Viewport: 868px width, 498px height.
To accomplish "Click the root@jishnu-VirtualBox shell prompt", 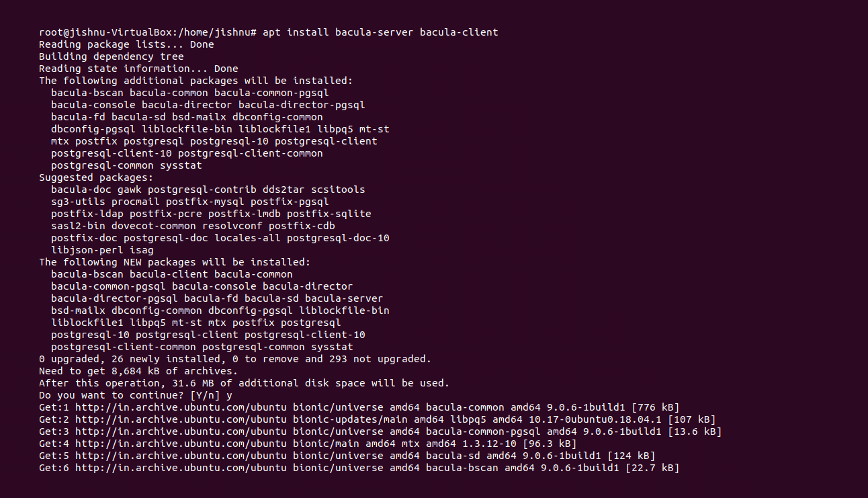I will tap(148, 32).
